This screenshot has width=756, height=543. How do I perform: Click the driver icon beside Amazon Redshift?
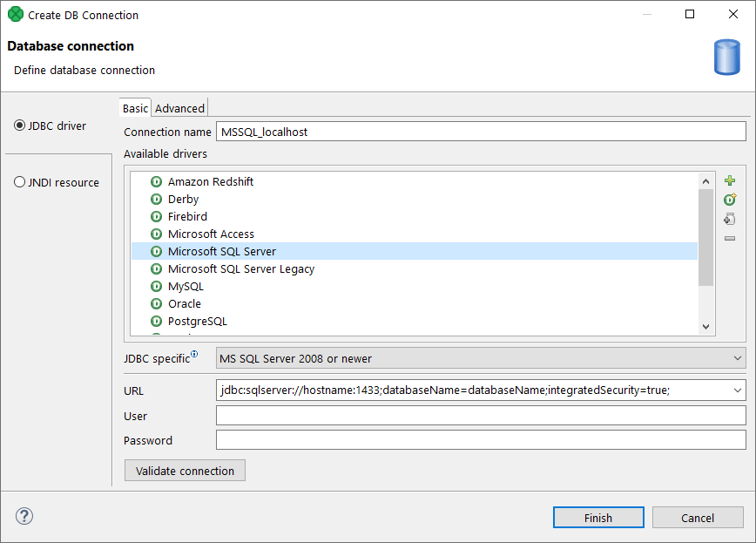157,181
